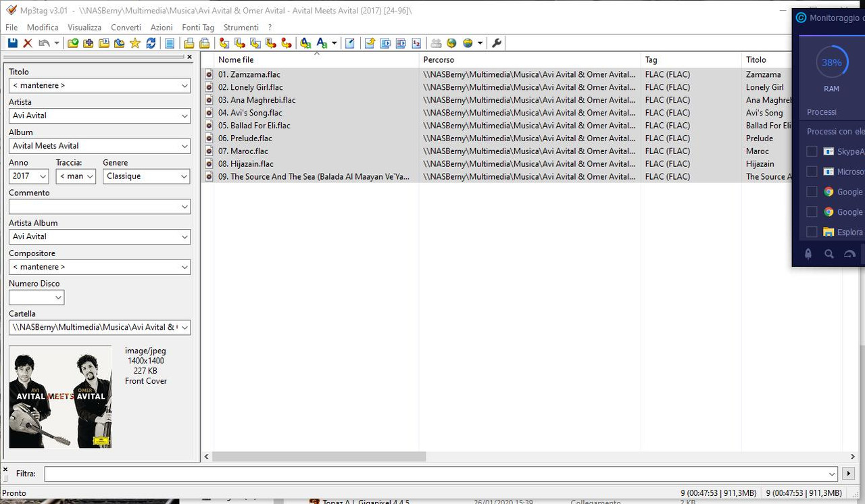
Task: Tick SkypeA process checkbox in Monitoraggio window
Action: (x=812, y=151)
